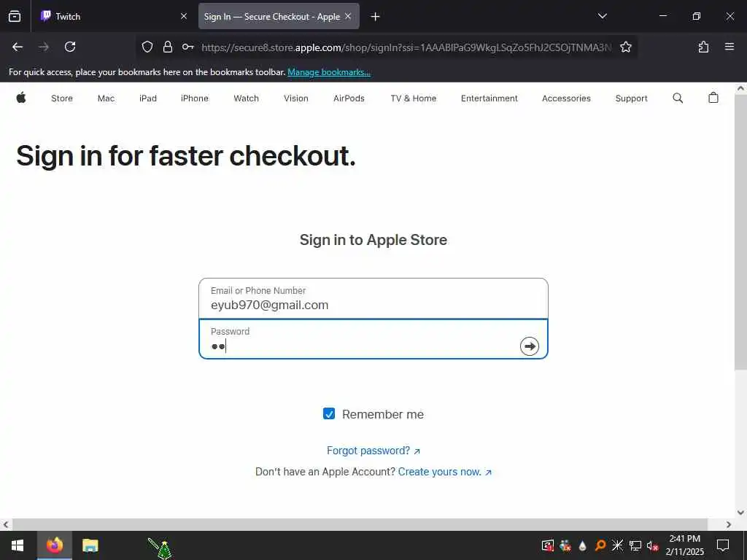
Task: Click the orange magnifier tray icon
Action: (x=600, y=545)
